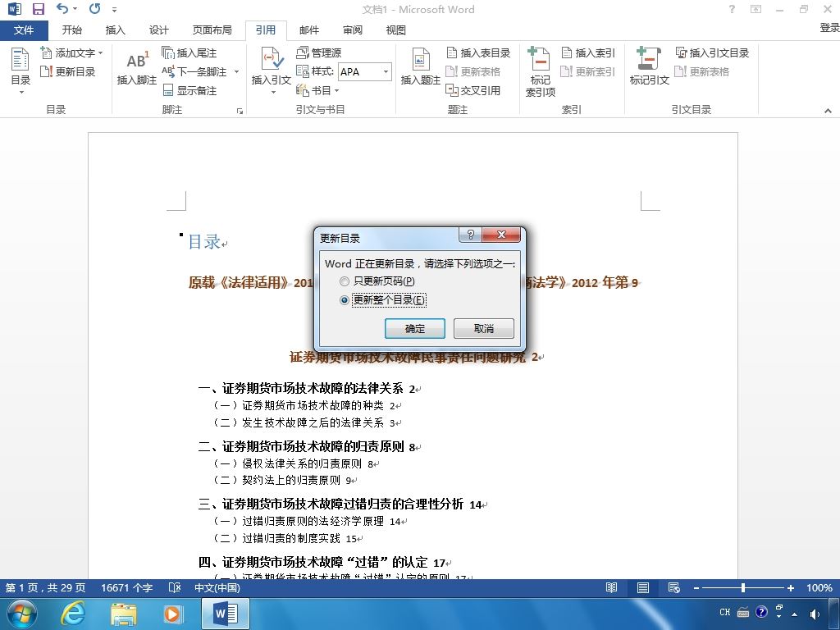This screenshot has height=630, width=840.
Task: Switch to the 页面布局 tab
Action: pos(212,30)
